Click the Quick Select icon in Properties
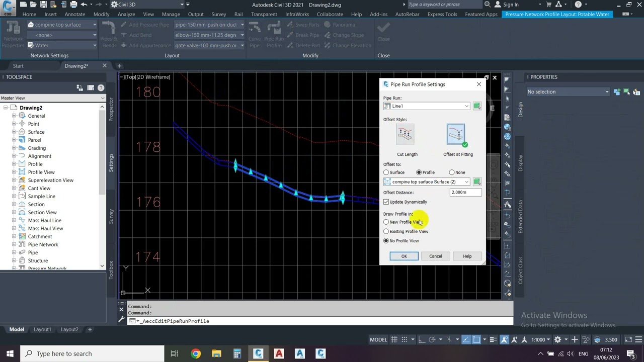 (x=636, y=92)
